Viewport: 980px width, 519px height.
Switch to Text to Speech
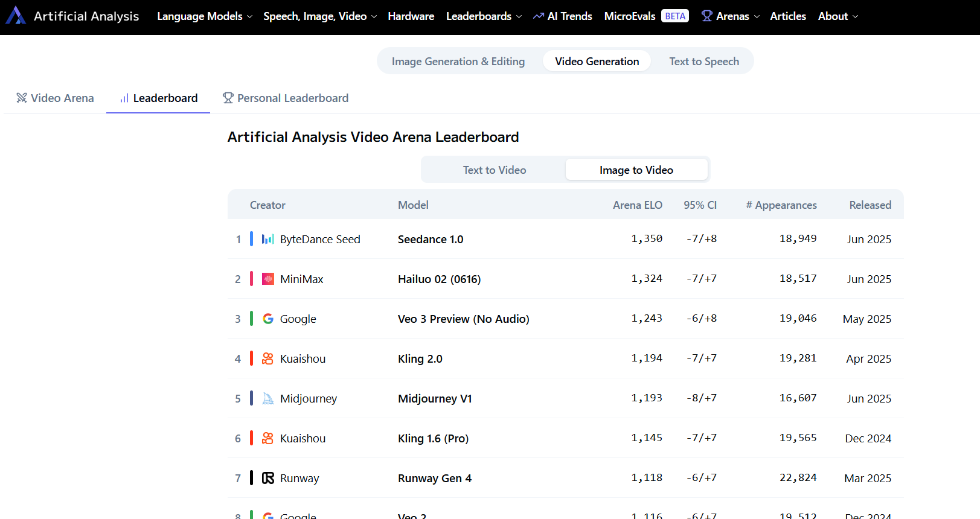704,61
